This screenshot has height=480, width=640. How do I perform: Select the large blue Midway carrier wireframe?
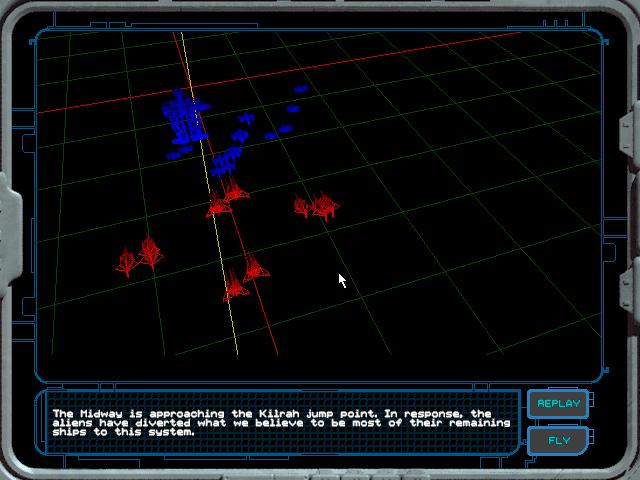(x=186, y=117)
